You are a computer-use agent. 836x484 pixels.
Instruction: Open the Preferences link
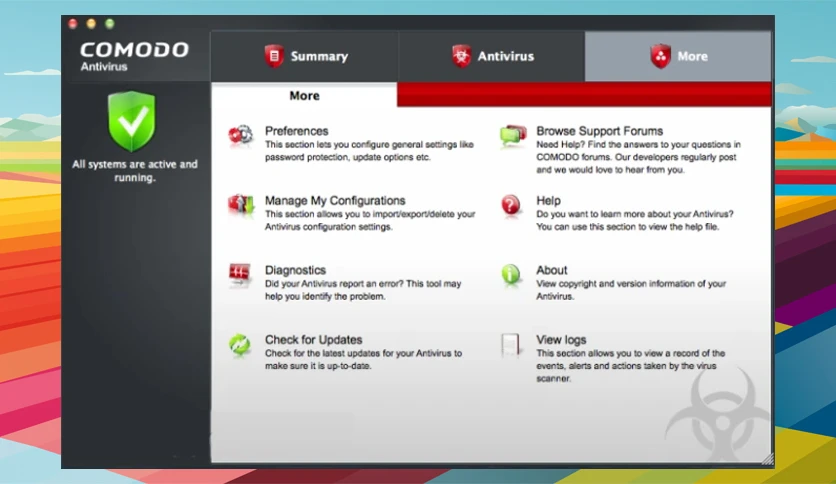point(296,131)
